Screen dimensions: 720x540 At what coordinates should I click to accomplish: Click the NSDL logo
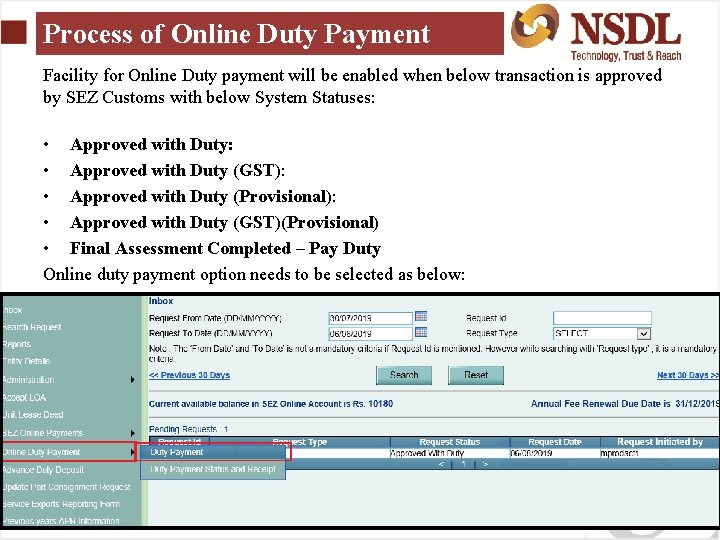pyautogui.click(x=596, y=32)
